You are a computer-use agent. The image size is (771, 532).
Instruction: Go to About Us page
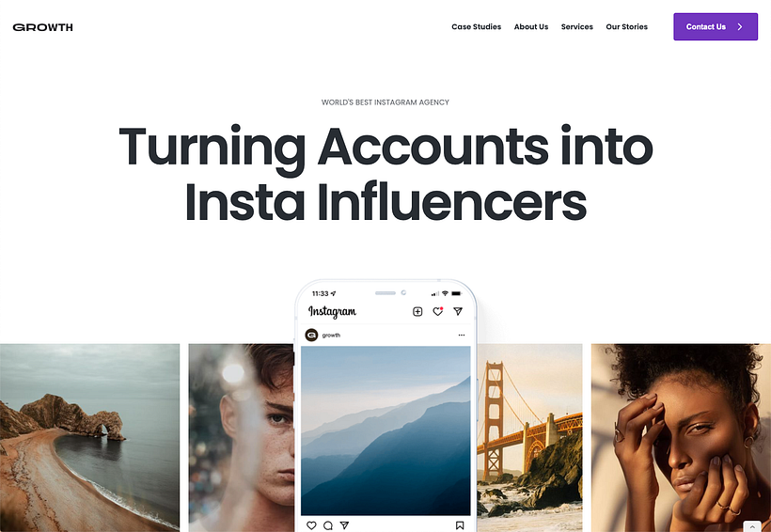531,27
